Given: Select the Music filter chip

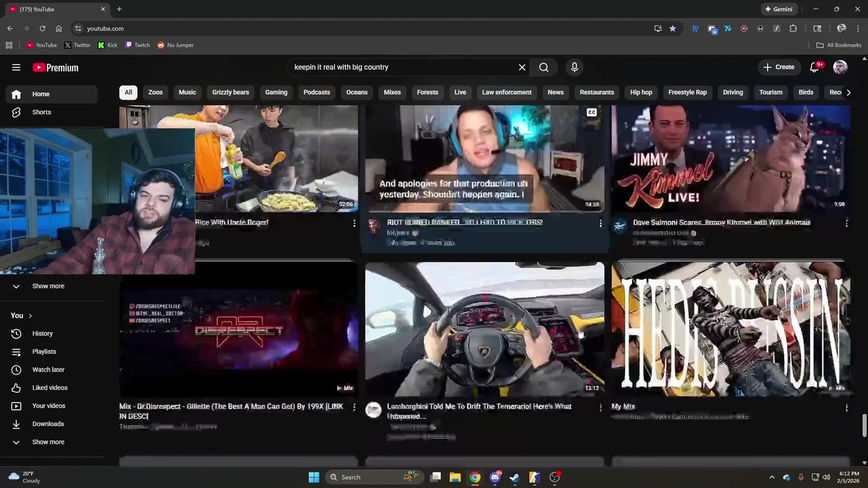Looking at the screenshot, I should [187, 92].
